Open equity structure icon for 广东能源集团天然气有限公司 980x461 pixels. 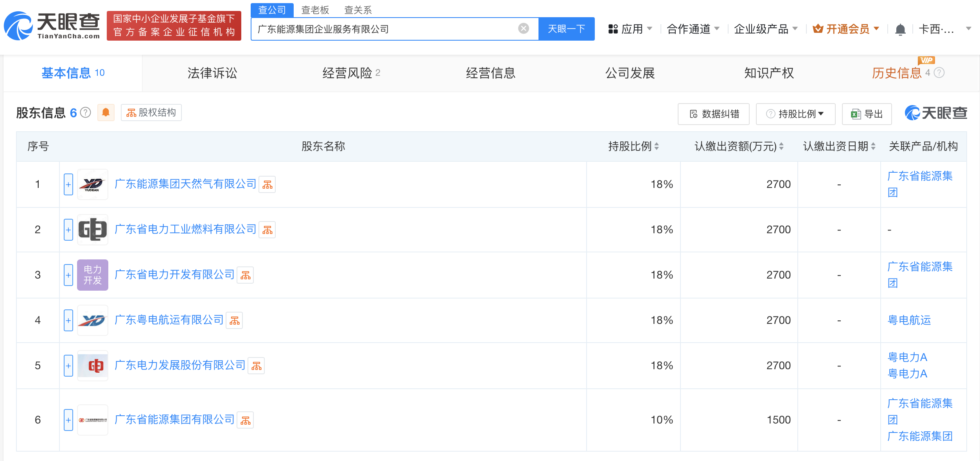(x=267, y=185)
